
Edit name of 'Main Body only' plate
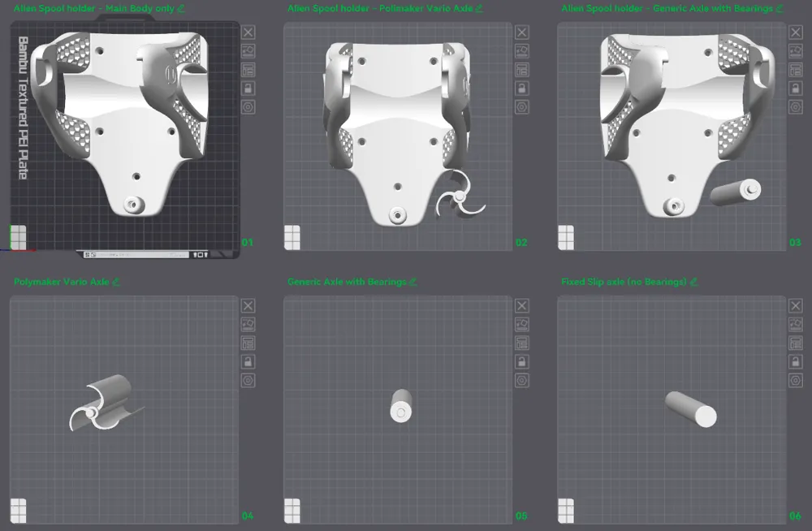tap(181, 8)
